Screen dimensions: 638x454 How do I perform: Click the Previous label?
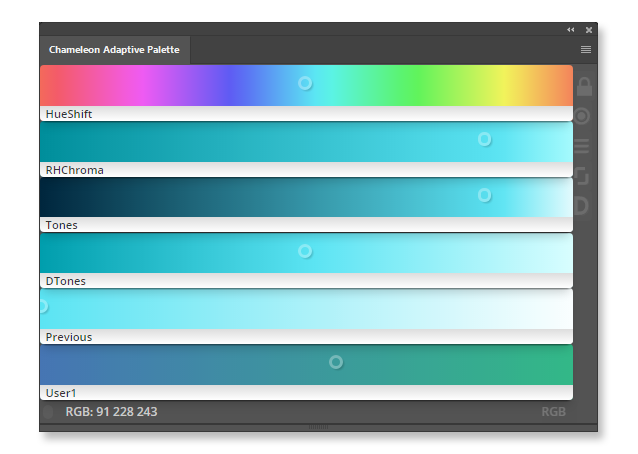pyautogui.click(x=69, y=337)
